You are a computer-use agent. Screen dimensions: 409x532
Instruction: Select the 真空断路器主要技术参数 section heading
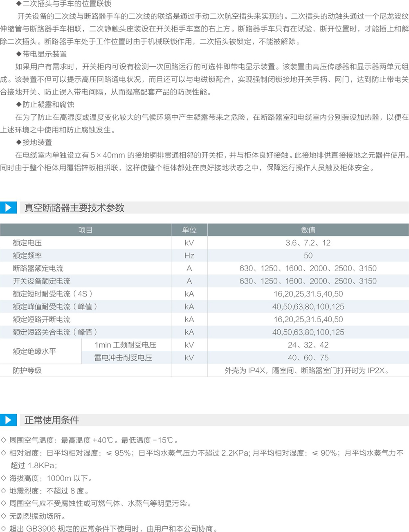[x=74, y=208]
